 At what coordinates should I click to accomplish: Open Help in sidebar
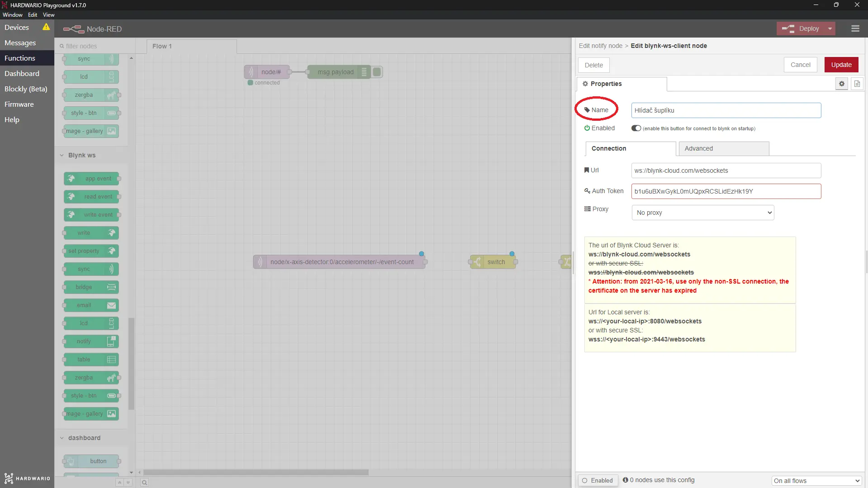click(27, 120)
